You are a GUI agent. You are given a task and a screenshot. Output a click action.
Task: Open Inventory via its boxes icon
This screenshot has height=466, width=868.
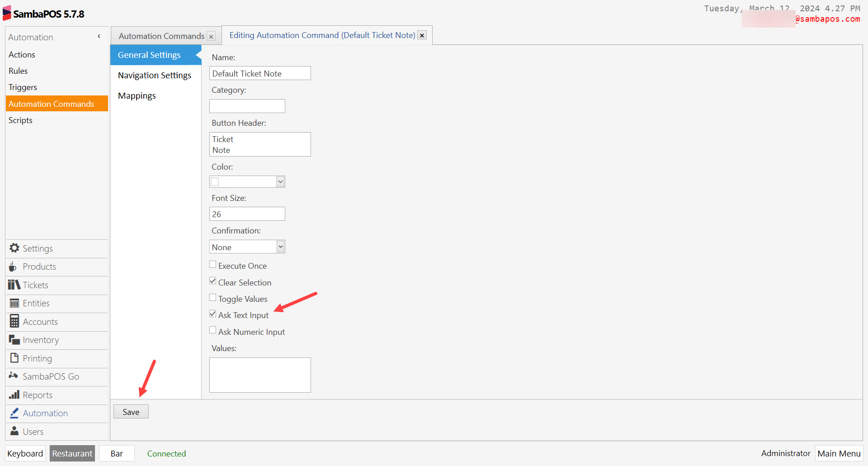(x=14, y=340)
